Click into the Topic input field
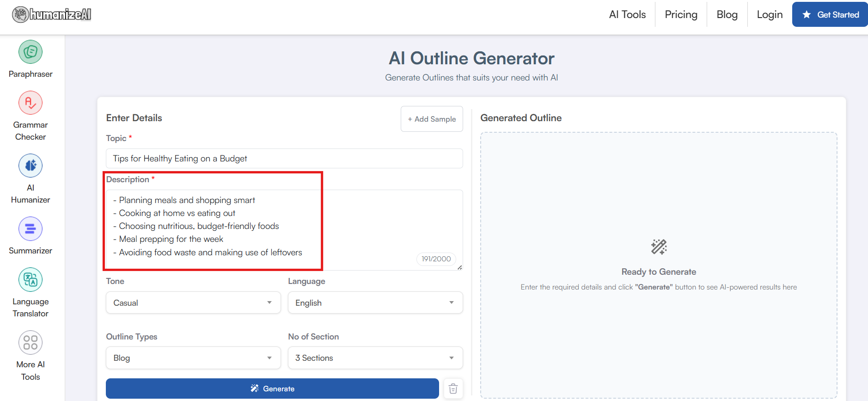 284,159
